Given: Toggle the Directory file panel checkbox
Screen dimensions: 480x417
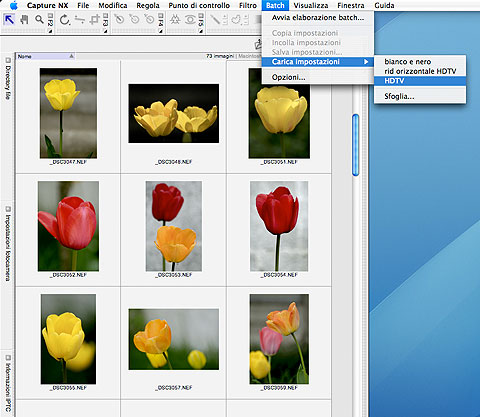Looking at the screenshot, I should (x=8, y=60).
